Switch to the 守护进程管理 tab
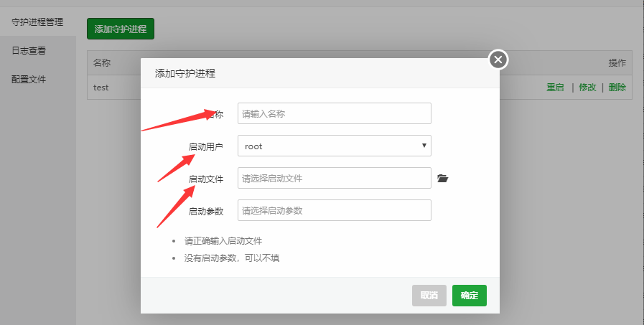 pyautogui.click(x=37, y=22)
